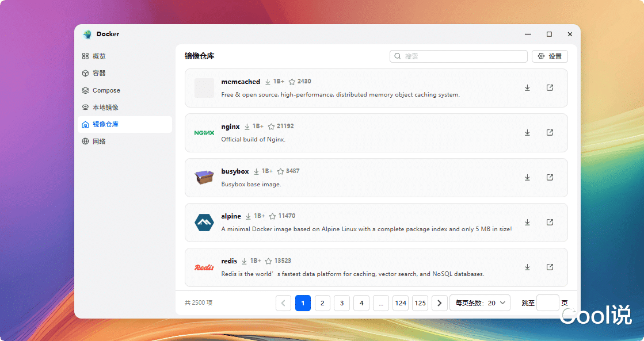The width and height of the screenshot is (644, 341).
Task: Click the alpine hexagon logo
Action: [204, 223]
